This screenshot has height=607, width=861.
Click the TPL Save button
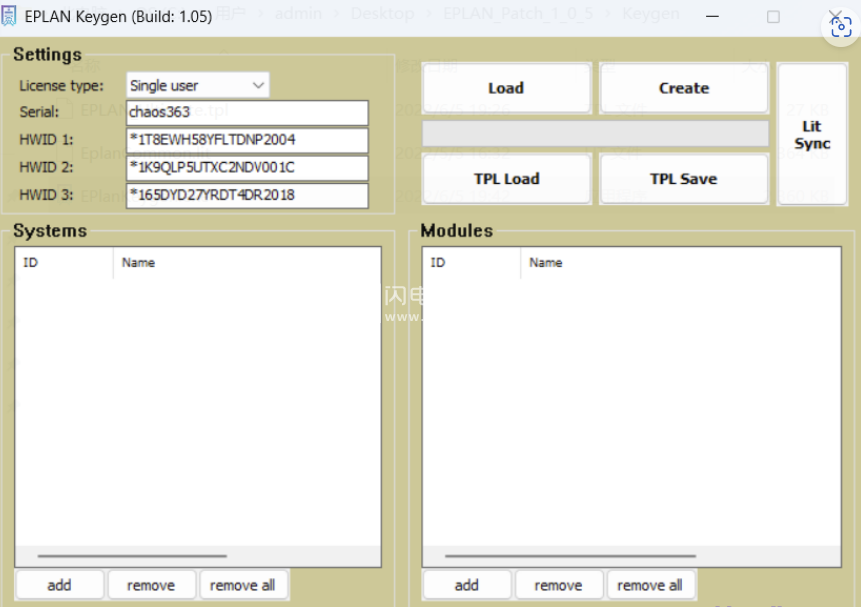point(684,179)
